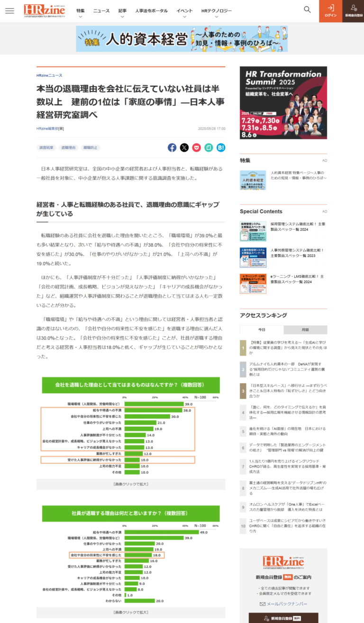Expand the 特集 dropdown menu
This screenshot has height=623, width=364.
tap(80, 13)
